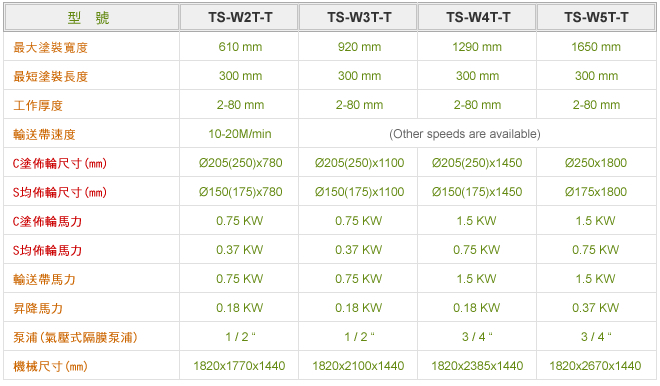This screenshot has width=660, height=386.
Task: Click the 10-20M/min cell
Action: [240, 134]
